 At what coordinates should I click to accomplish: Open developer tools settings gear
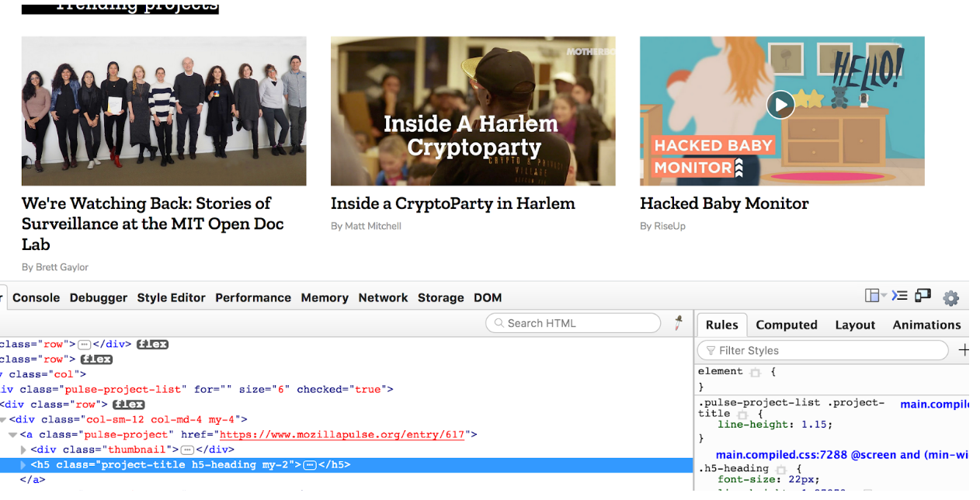coord(951,297)
